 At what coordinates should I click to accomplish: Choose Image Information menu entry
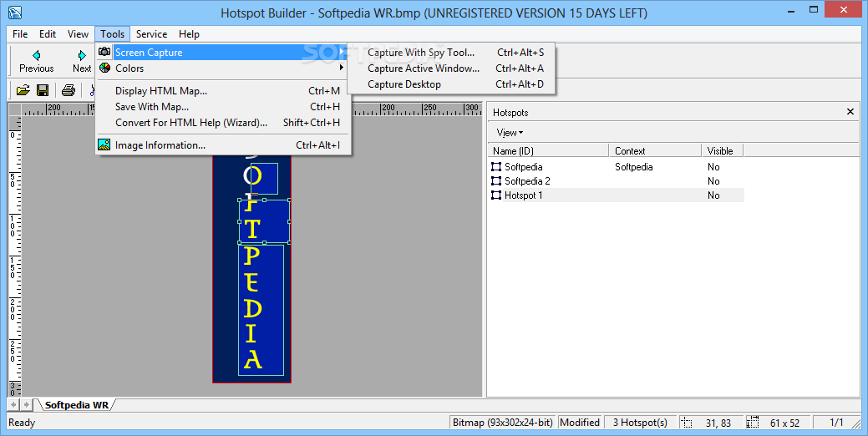tap(224, 145)
